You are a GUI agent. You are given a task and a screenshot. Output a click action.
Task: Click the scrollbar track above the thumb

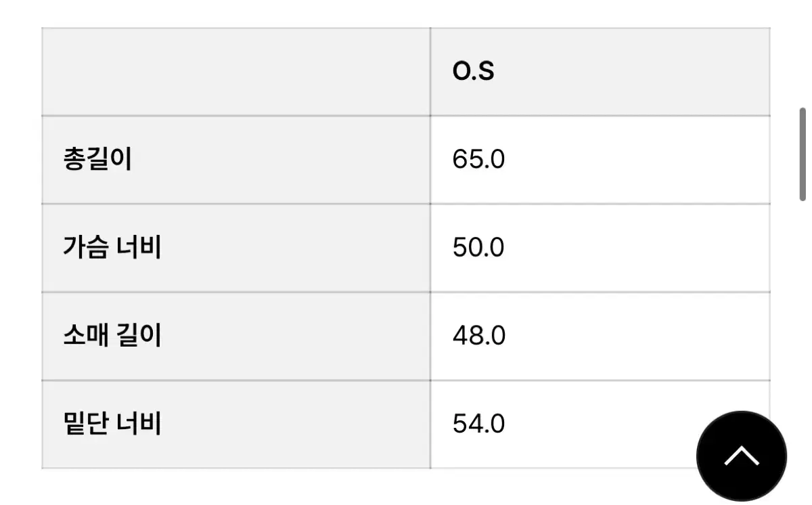803,54
